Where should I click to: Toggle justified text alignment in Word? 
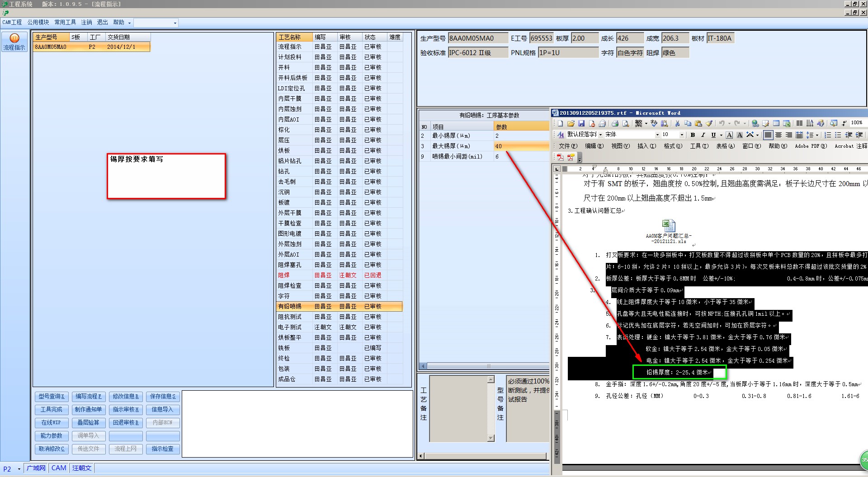pyautogui.click(x=768, y=135)
